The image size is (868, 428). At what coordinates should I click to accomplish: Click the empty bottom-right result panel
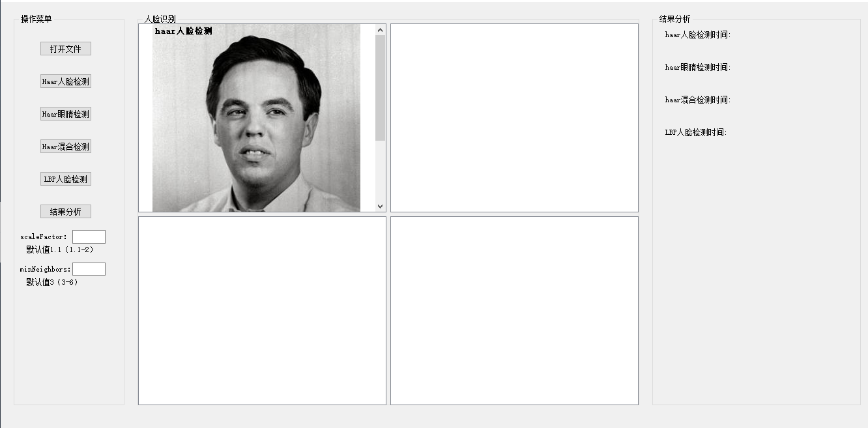(x=514, y=311)
